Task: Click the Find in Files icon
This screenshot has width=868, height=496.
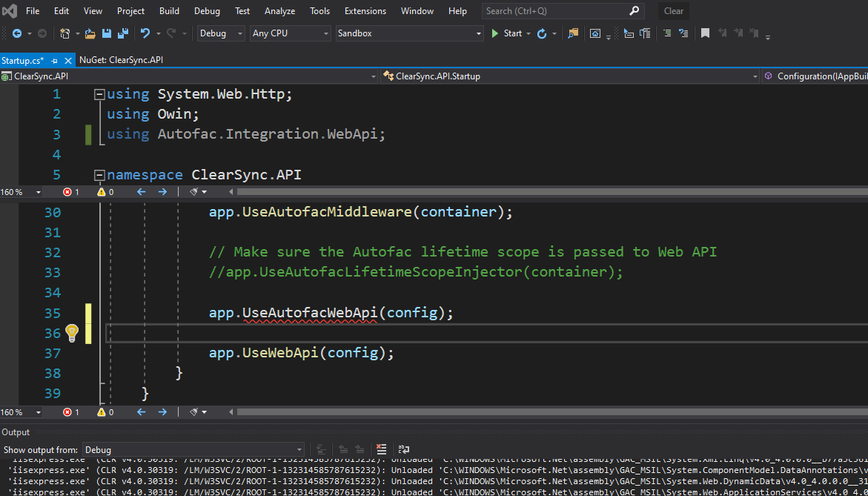Action: coord(573,33)
